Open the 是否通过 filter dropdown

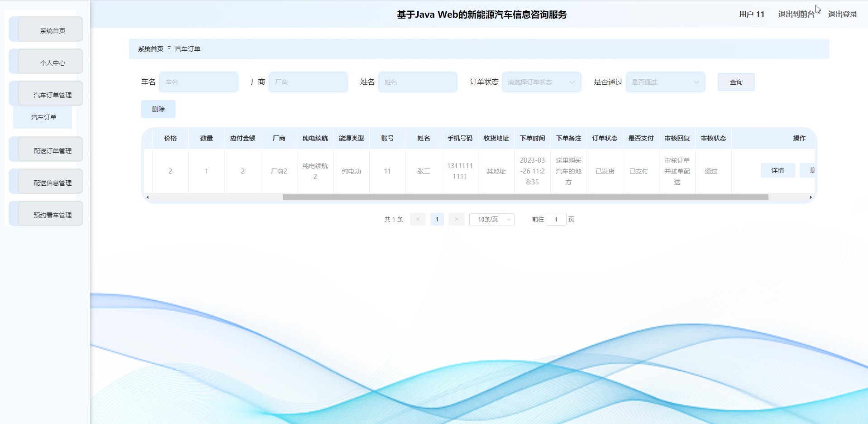pos(665,82)
